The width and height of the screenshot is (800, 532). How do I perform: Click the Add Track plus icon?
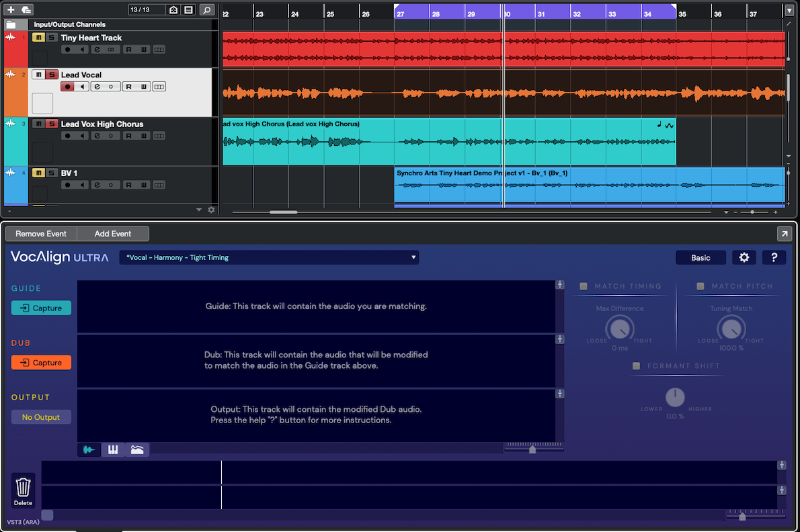click(11, 10)
